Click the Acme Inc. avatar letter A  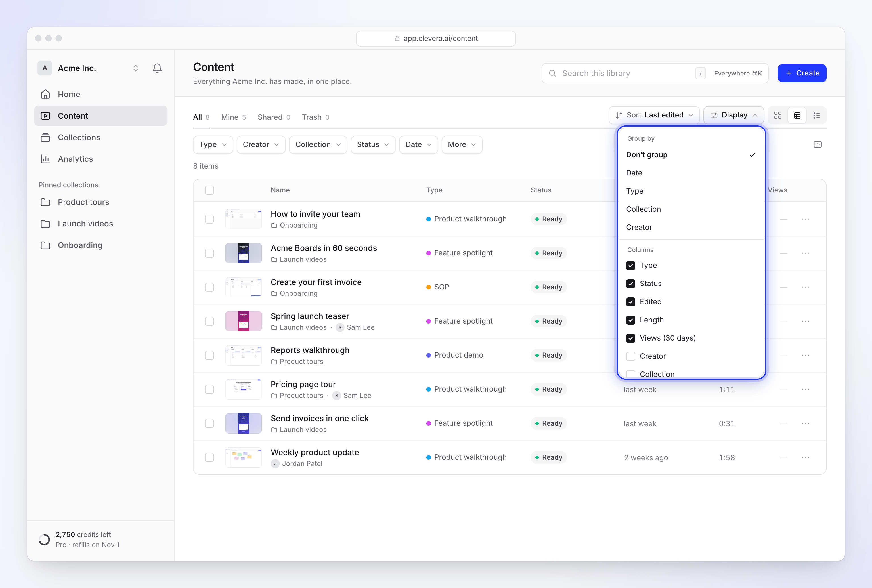(x=45, y=68)
